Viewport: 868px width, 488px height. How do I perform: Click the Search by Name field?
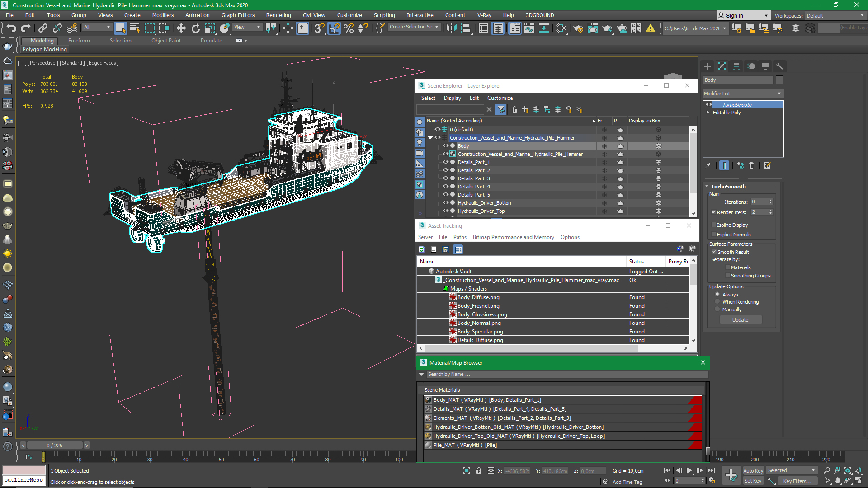[567, 374]
